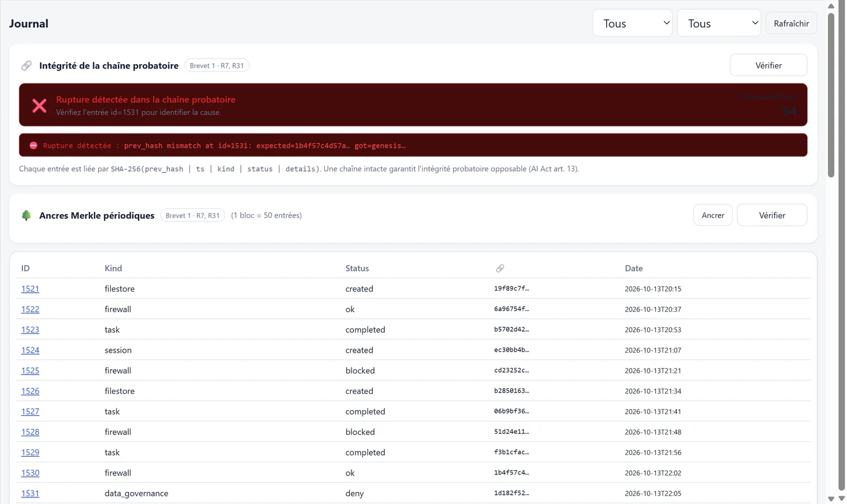Viewport: 847px width, 504px height.
Task: Open journal entry 1527
Action: (30, 411)
